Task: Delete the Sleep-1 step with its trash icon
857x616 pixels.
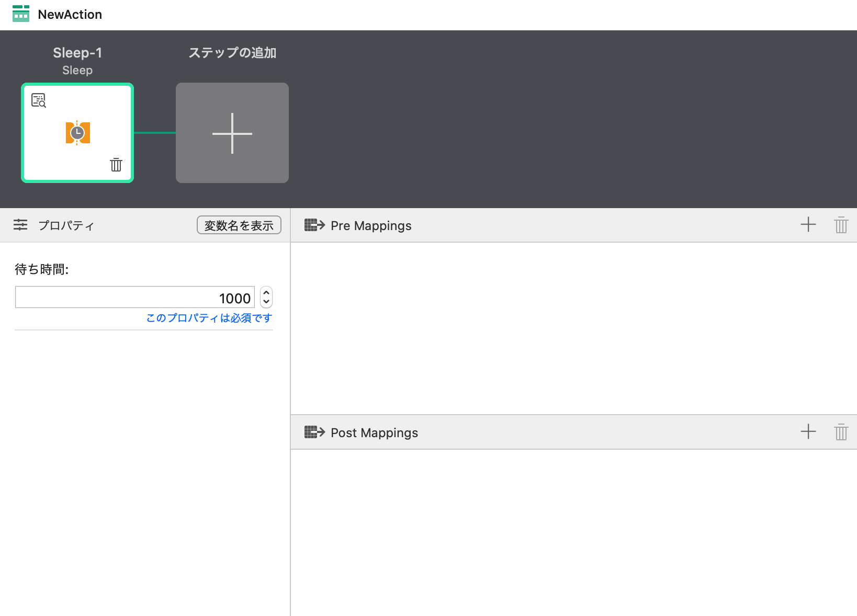Action: pyautogui.click(x=116, y=165)
